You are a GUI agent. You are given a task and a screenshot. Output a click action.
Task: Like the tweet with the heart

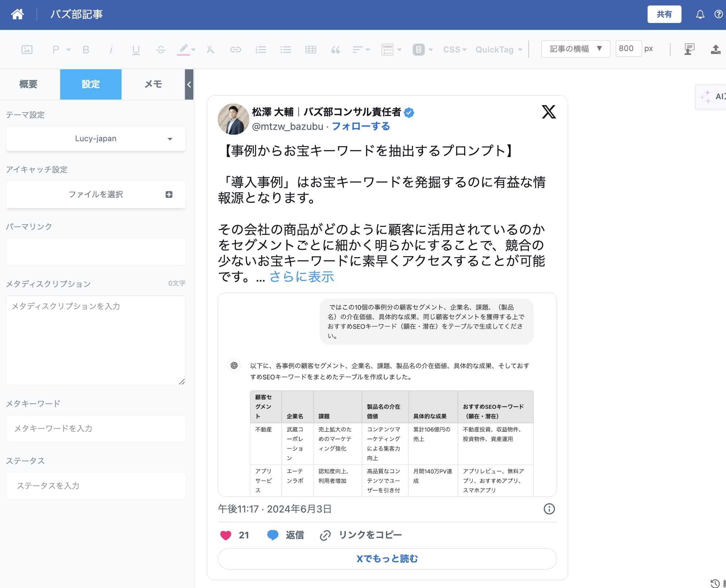(x=226, y=535)
